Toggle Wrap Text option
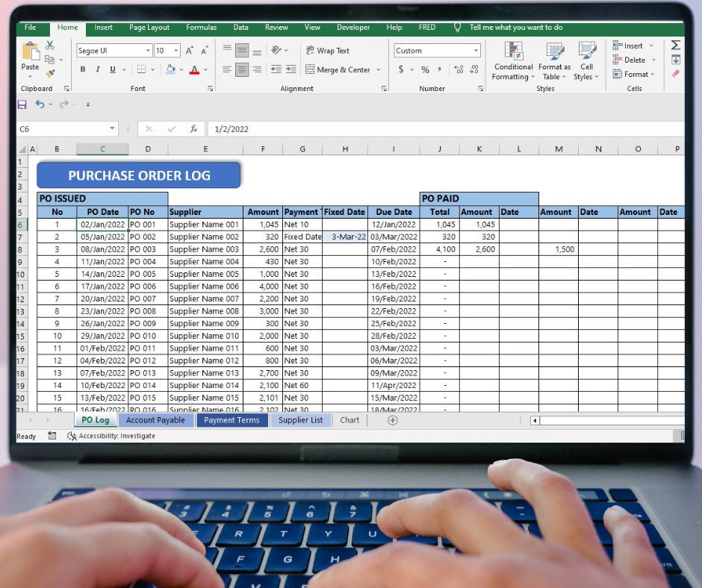The image size is (702, 588). tap(327, 51)
